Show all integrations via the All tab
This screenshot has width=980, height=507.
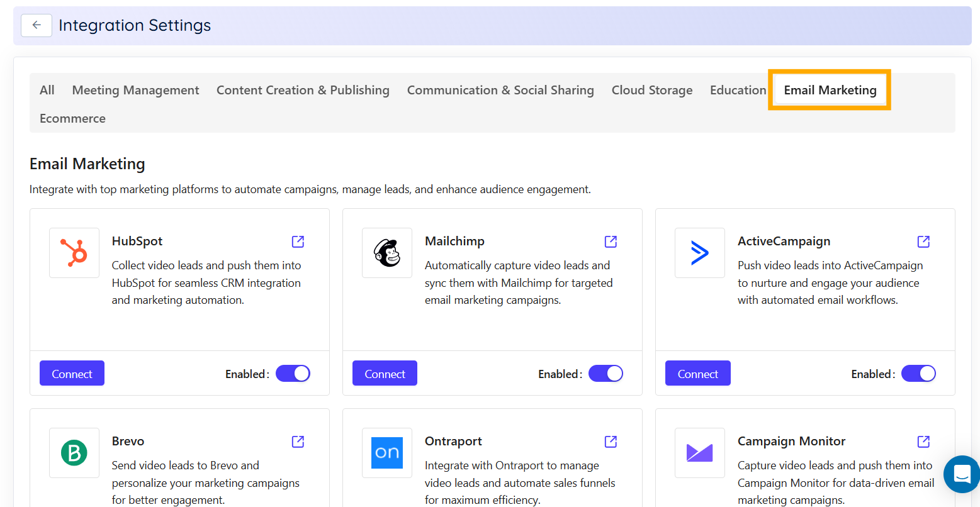coord(47,90)
